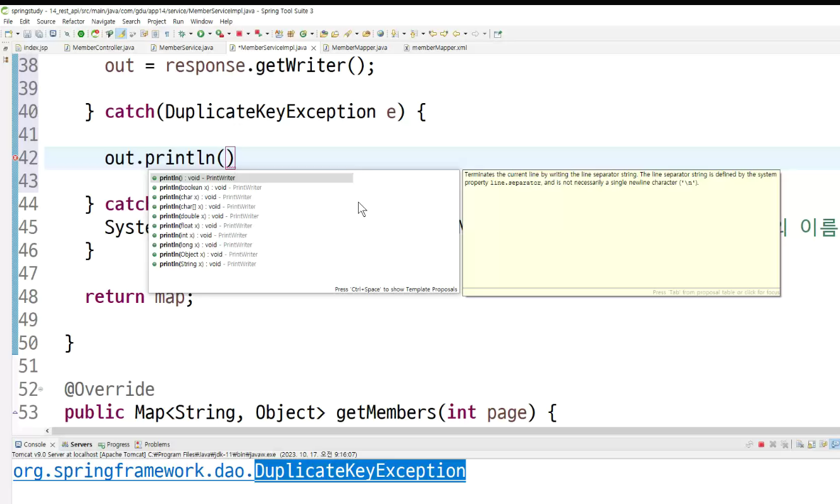Open the Next Annotation dropdown arrow
Image resolution: width=840 pixels, height=504 pixels.
[404, 34]
